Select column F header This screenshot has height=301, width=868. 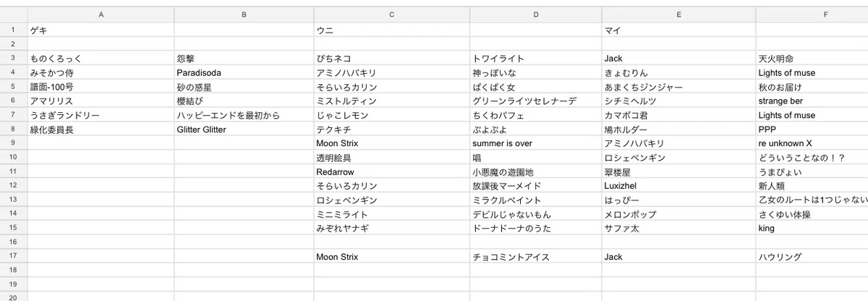(x=812, y=14)
